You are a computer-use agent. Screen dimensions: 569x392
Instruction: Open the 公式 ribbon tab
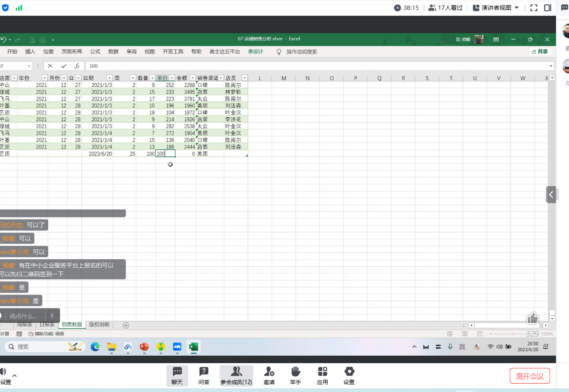[95, 52]
